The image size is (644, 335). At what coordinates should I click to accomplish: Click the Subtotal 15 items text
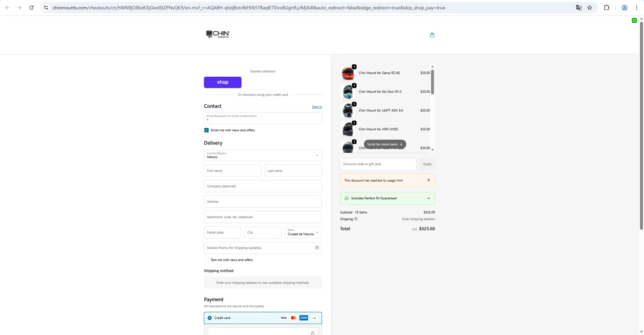[x=353, y=212]
